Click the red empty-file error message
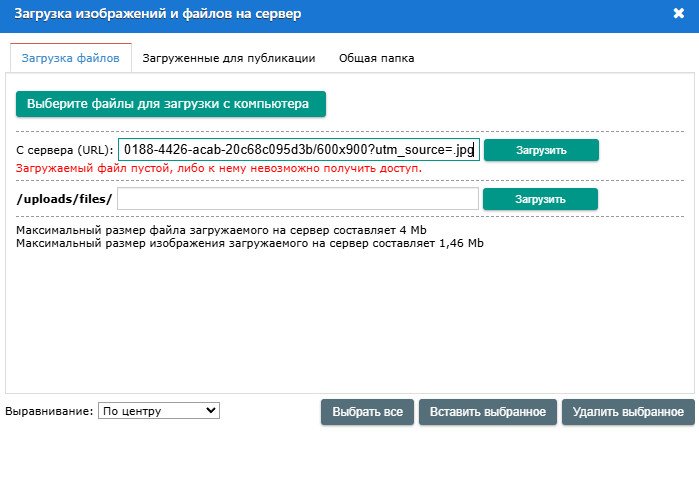This screenshot has height=479, width=699. point(219,169)
